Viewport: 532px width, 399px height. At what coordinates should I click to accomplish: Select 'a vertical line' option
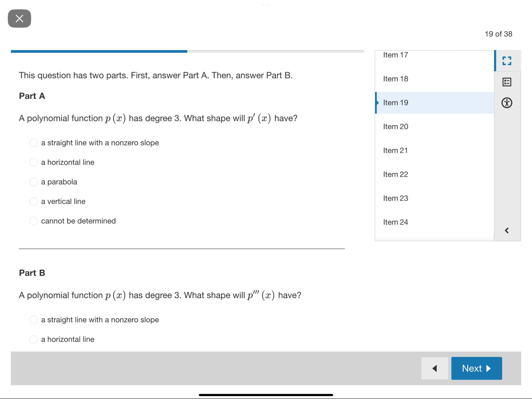pos(34,201)
